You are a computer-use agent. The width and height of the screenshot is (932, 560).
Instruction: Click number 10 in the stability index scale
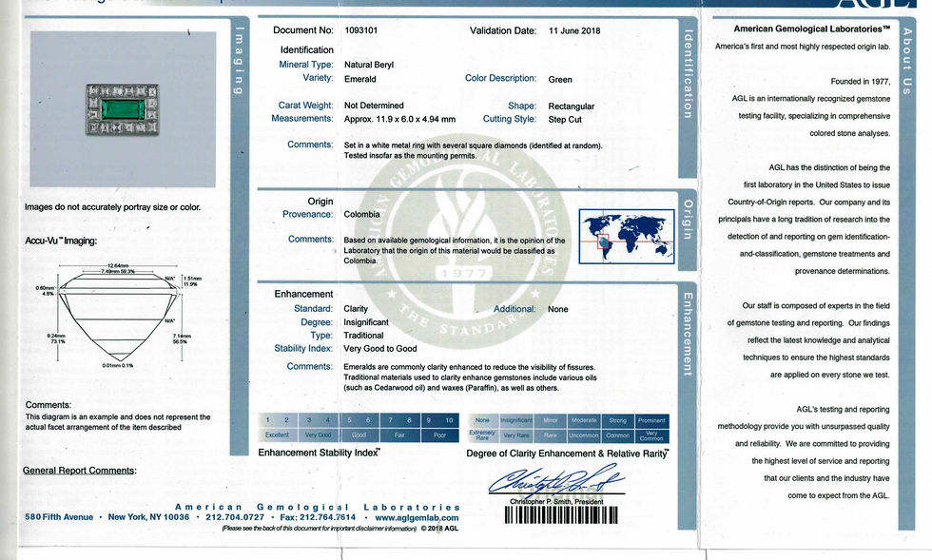click(x=449, y=420)
